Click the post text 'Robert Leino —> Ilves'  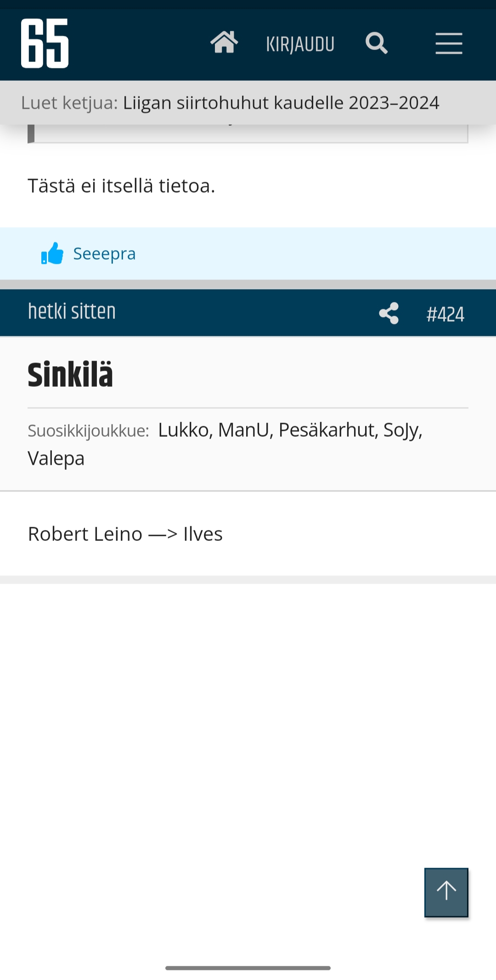click(x=125, y=534)
